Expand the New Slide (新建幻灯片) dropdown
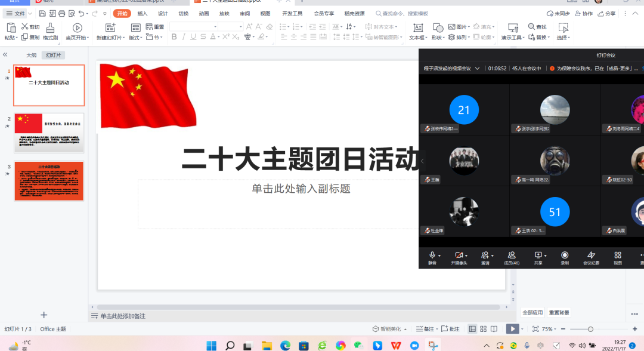644x351 pixels. click(123, 38)
